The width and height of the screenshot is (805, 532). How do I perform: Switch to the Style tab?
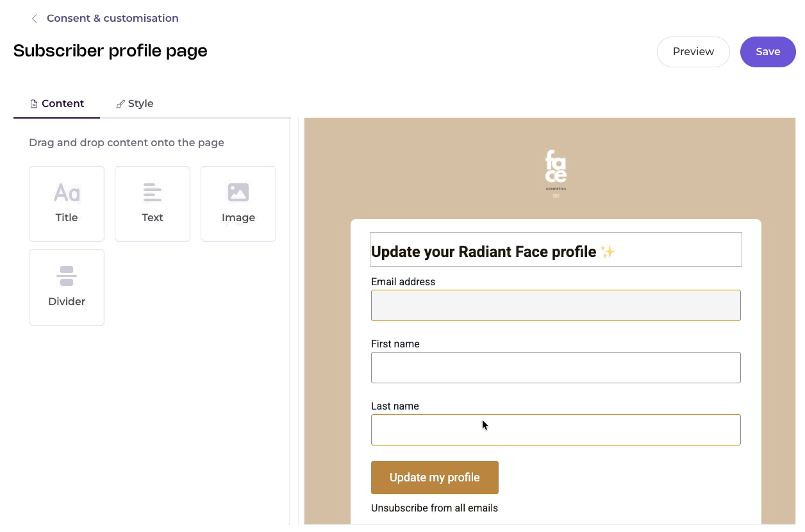pos(135,104)
